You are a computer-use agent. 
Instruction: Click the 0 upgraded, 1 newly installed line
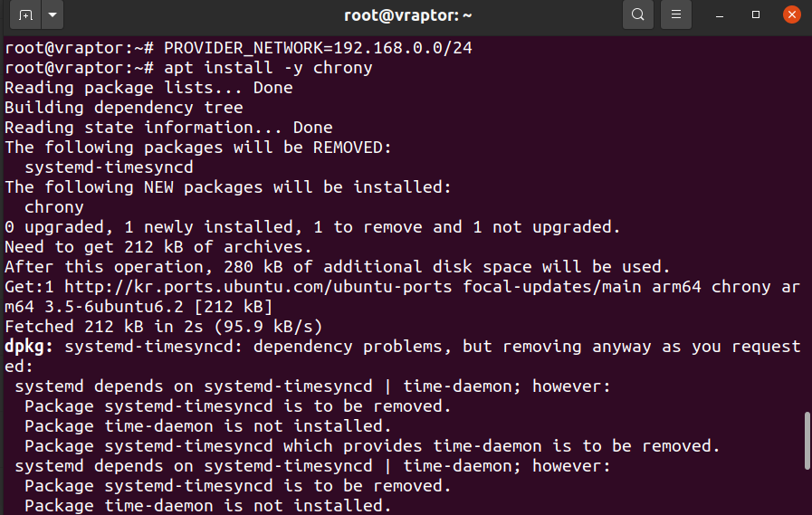tap(312, 227)
